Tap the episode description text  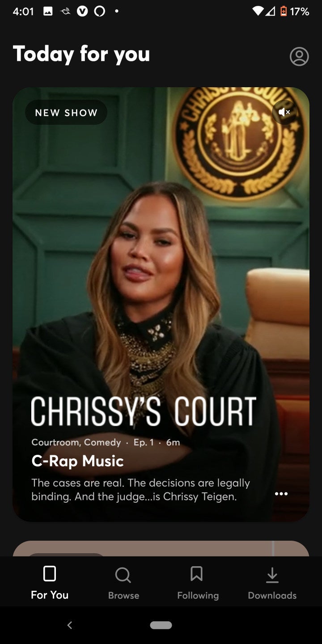point(140,490)
